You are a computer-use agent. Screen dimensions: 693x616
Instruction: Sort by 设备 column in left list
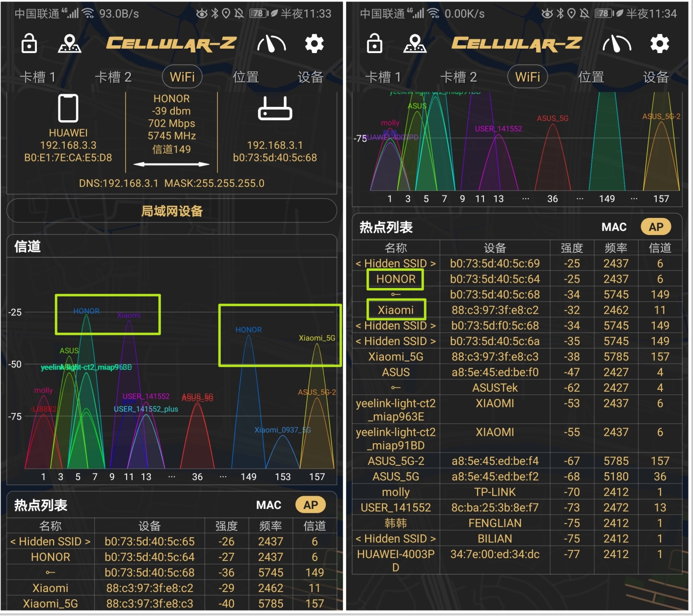pos(150,526)
